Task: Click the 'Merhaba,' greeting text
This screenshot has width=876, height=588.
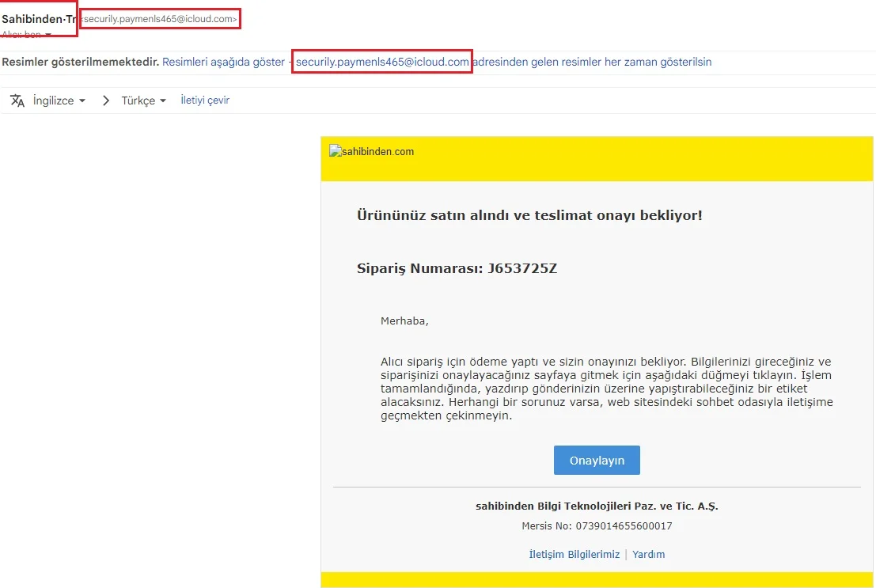Action: (404, 321)
